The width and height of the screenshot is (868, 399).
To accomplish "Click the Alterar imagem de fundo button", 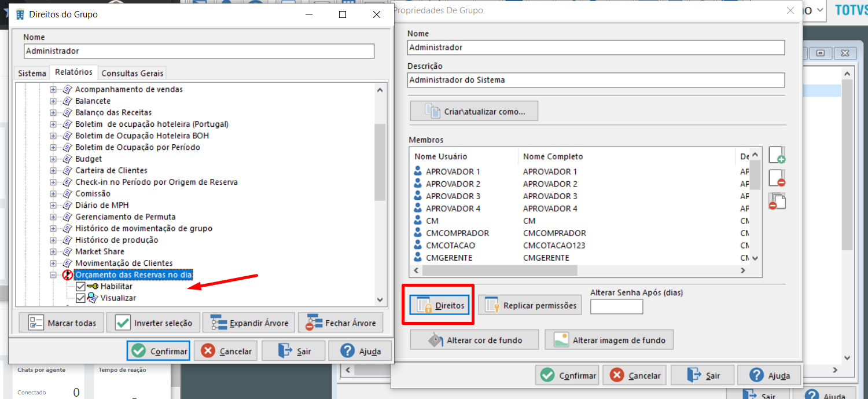I will click(x=609, y=340).
